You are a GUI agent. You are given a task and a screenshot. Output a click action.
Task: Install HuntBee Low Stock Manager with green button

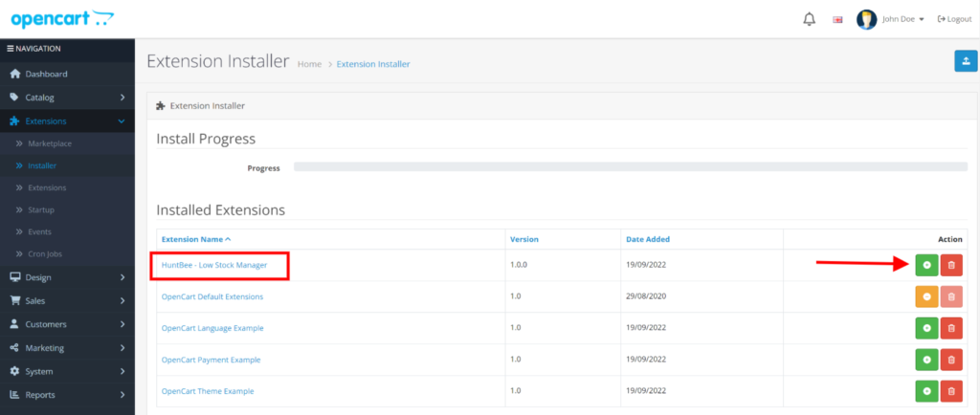[x=926, y=265]
